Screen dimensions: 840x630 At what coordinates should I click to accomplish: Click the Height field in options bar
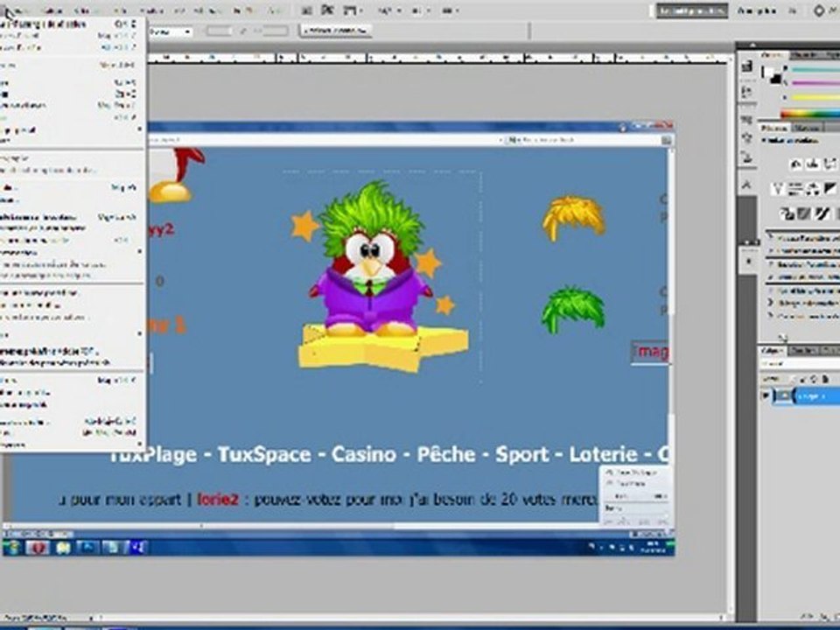click(x=276, y=31)
